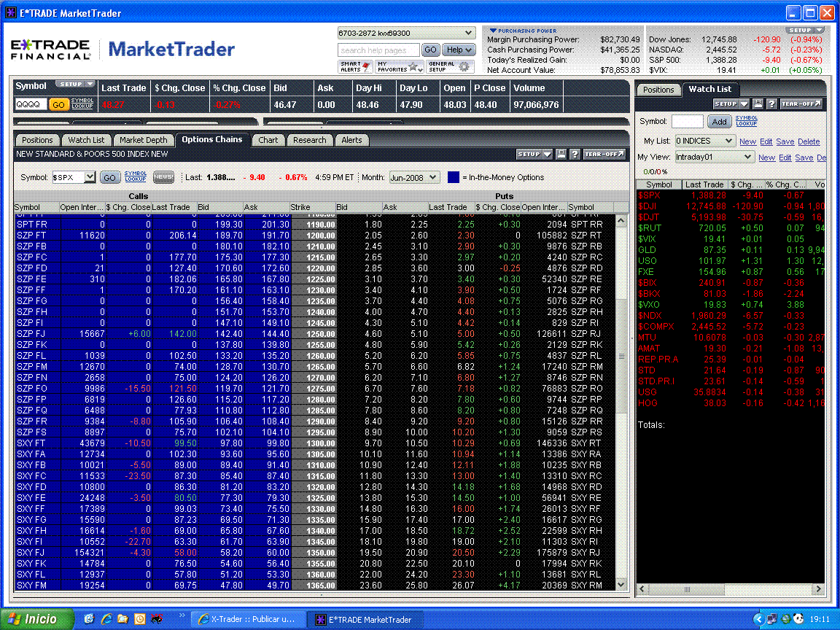Change expiration Month Jun-2008 dropdown
This screenshot has height=630, width=840.
[x=414, y=177]
